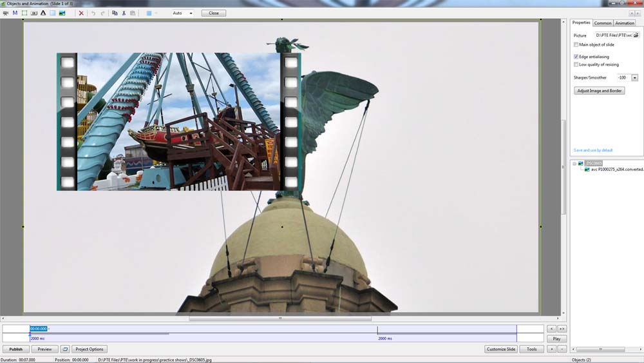Enable Main object of slide checkbox
This screenshot has width=644, height=363.
(x=576, y=44)
